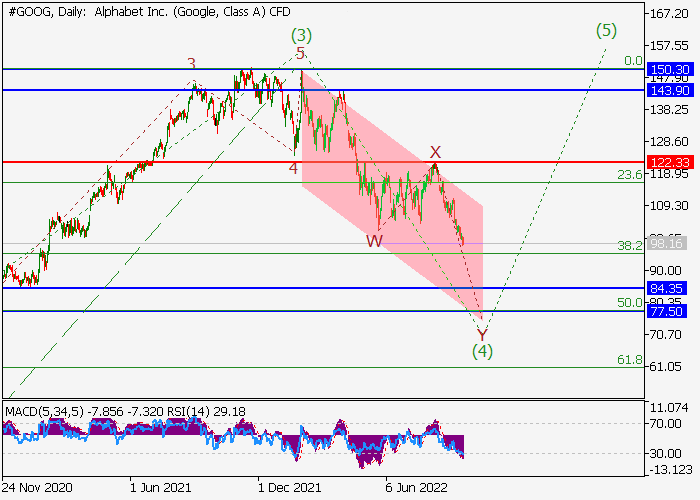Select the red Y wave label
This screenshot has height=500, width=700.
click(482, 334)
